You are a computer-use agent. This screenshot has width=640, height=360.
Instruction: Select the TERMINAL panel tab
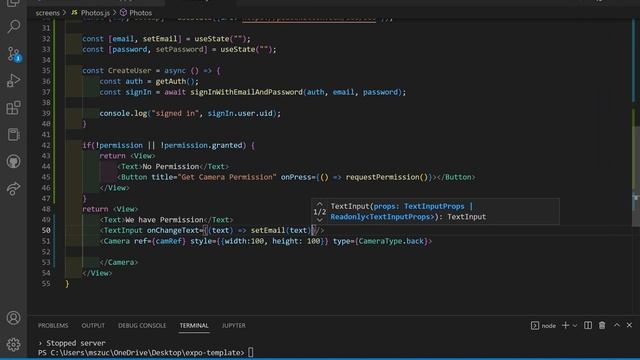tap(194, 325)
